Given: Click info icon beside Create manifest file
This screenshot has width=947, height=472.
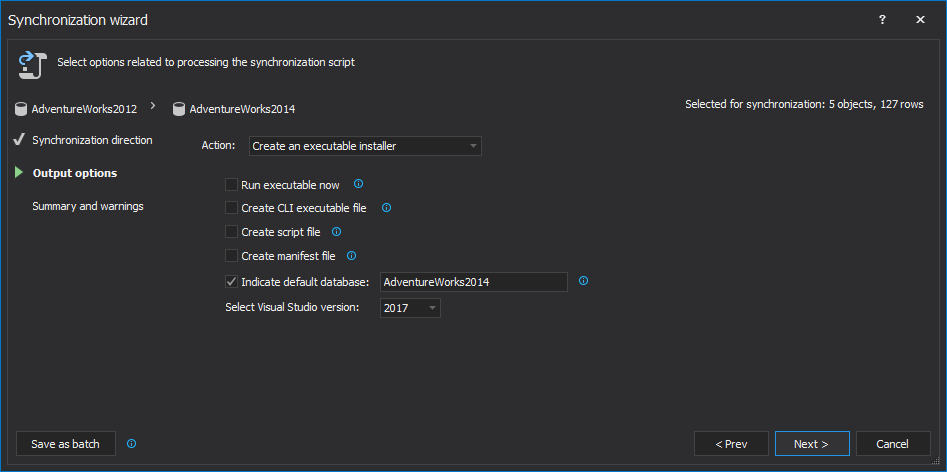Looking at the screenshot, I should pos(351,255).
